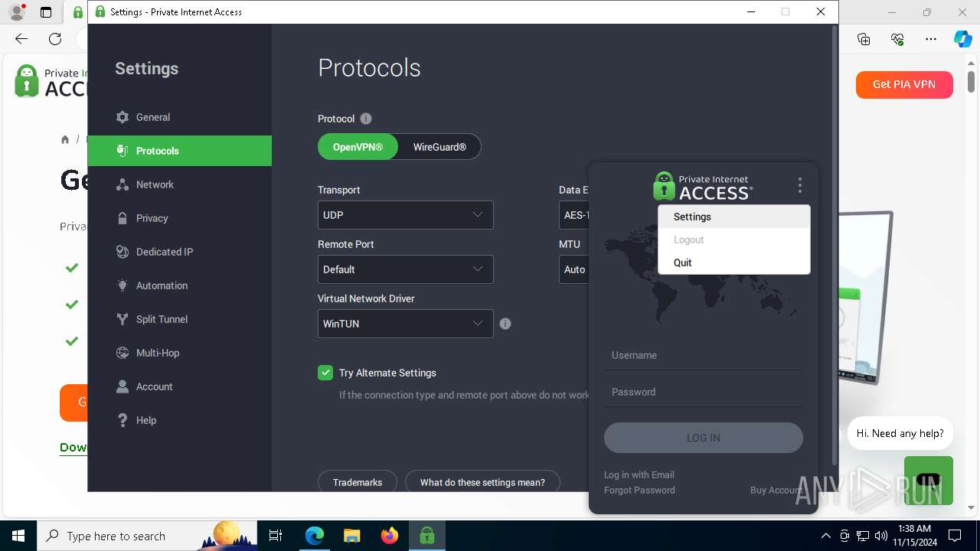Click the Multi-Hop globe icon
Screen dimensions: 980x551
point(122,353)
